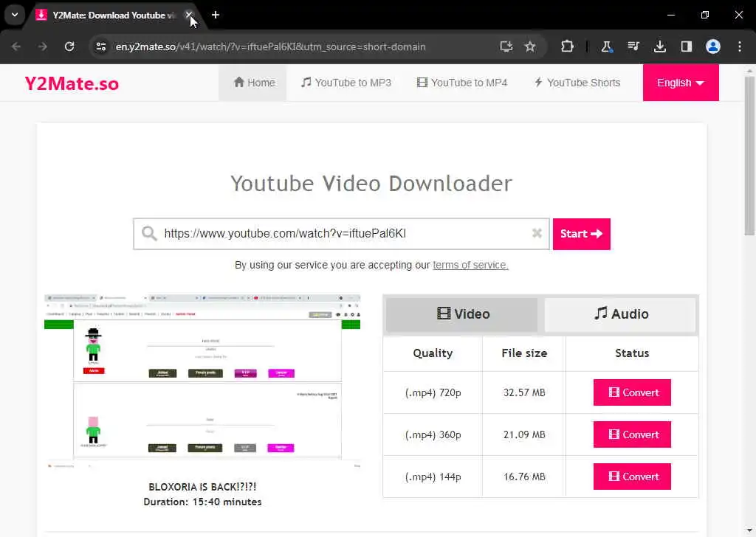The image size is (756, 537).
Task: Open the tab search dropdown arrow
Action: [x=15, y=15]
